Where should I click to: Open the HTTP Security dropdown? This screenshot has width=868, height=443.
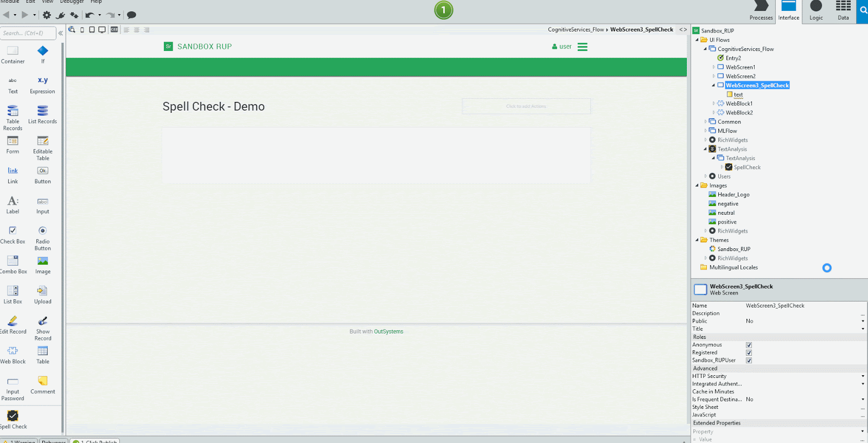pos(863,376)
